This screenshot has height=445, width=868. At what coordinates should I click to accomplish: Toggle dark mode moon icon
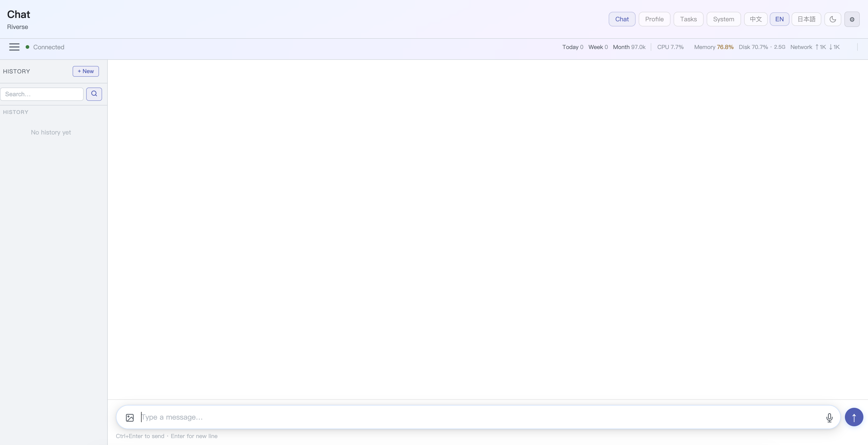tap(832, 19)
